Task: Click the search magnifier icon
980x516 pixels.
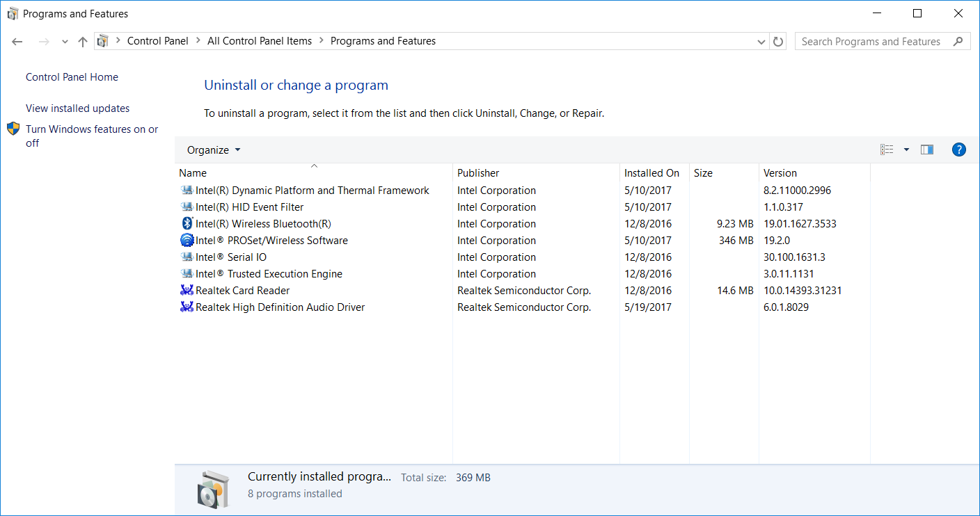Action: tap(959, 41)
